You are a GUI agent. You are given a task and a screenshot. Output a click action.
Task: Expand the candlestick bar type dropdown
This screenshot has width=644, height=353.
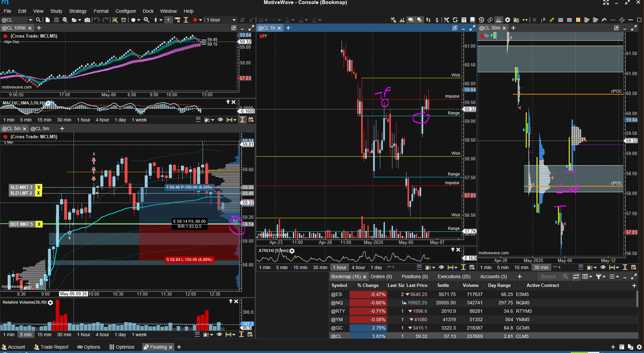point(161,20)
